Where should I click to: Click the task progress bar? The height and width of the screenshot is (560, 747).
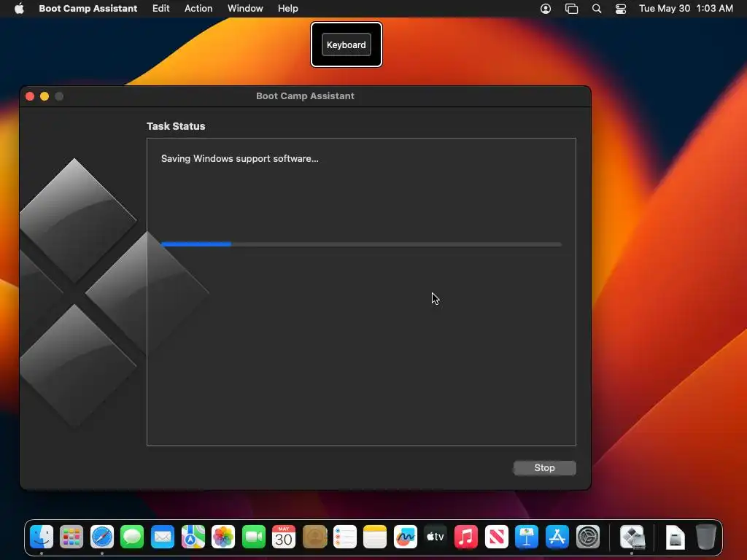[362, 244]
